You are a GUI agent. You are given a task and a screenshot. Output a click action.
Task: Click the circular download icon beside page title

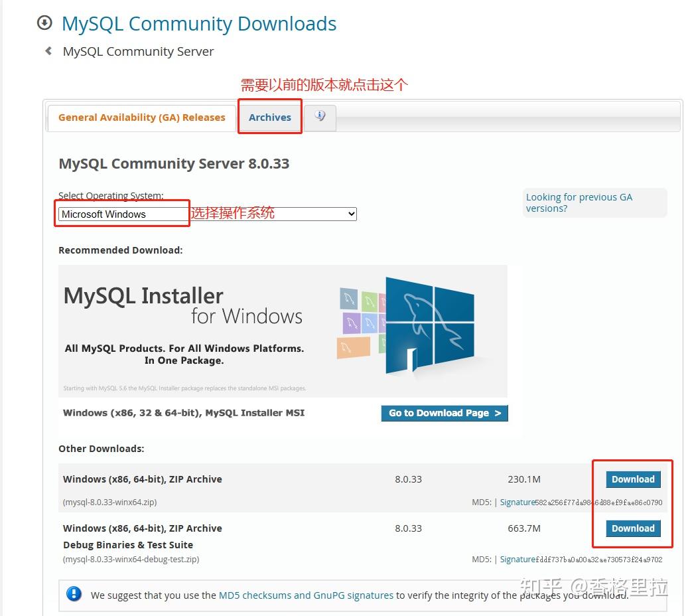click(x=44, y=23)
